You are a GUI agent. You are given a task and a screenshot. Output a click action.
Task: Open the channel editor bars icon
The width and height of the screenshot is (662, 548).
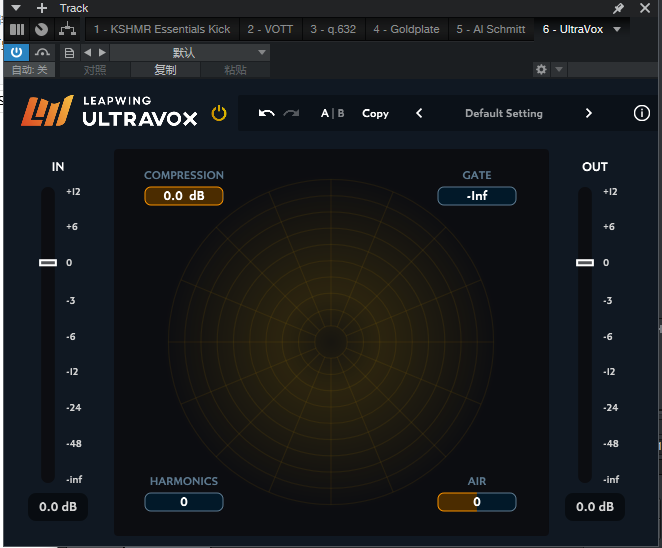[x=17, y=30]
